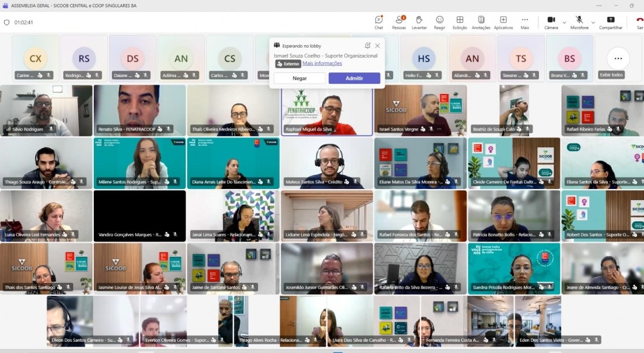Expand microphone options arrow
644x353 pixels.
[x=593, y=23]
